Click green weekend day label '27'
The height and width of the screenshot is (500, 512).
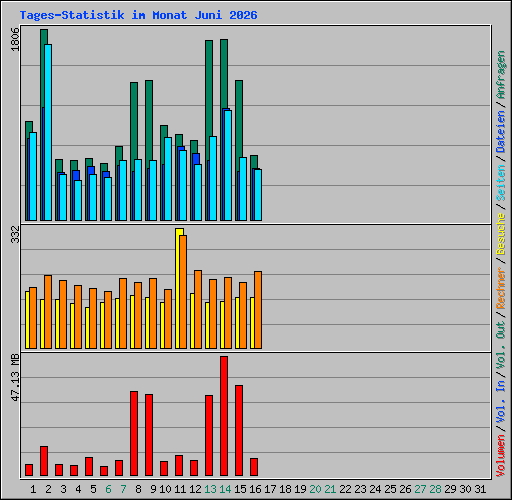click(x=420, y=489)
